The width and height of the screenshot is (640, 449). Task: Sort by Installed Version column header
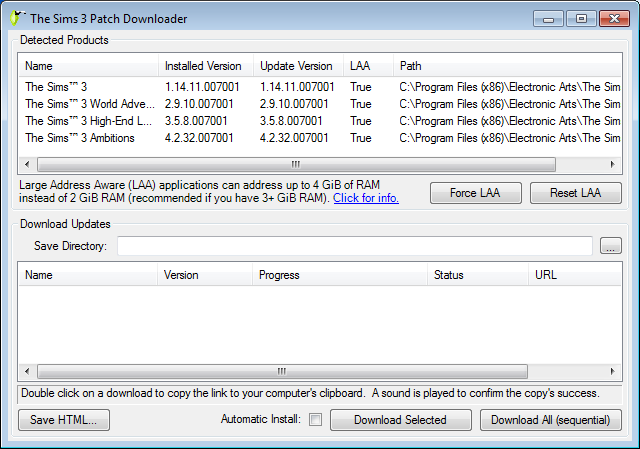point(206,66)
